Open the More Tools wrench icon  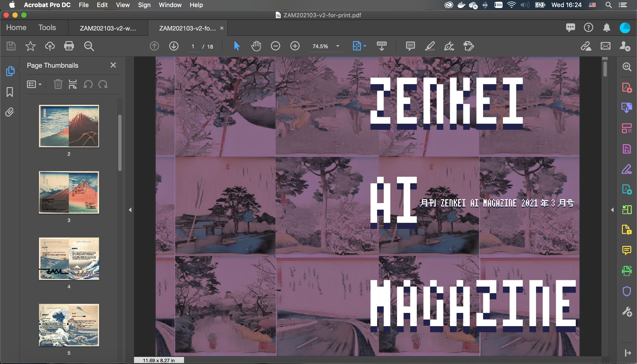pyautogui.click(x=627, y=312)
